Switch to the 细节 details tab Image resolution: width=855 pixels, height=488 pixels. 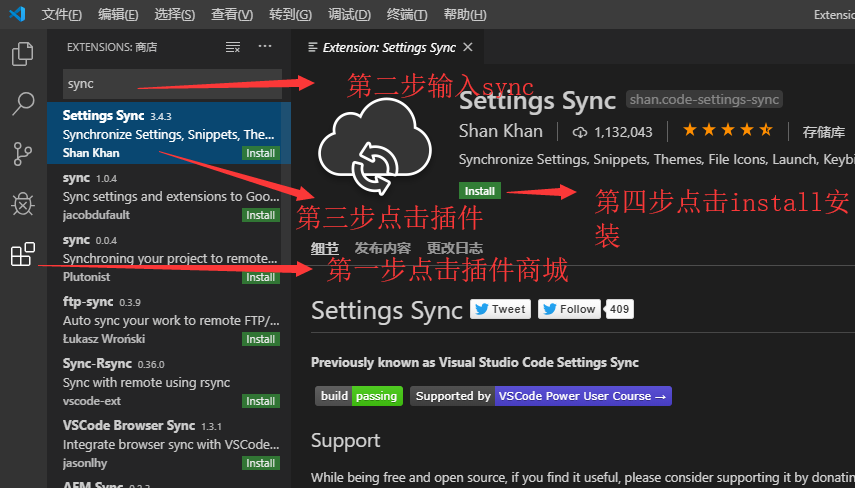point(325,249)
